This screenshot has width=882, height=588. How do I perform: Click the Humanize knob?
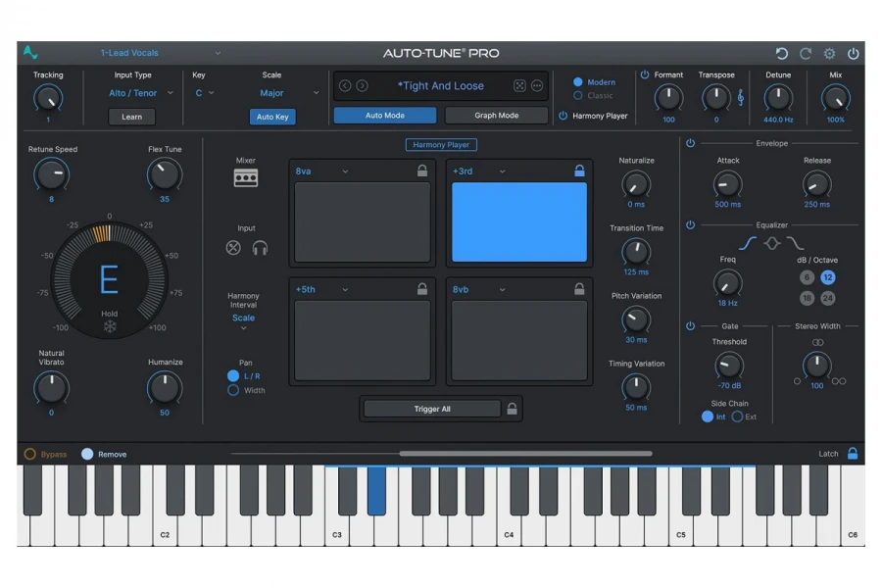165,388
